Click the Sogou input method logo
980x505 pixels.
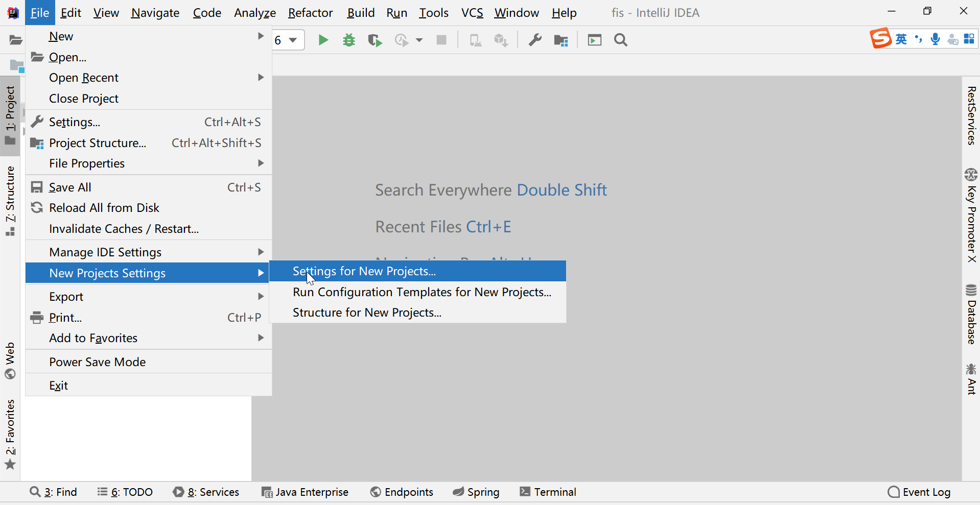pyautogui.click(x=881, y=38)
